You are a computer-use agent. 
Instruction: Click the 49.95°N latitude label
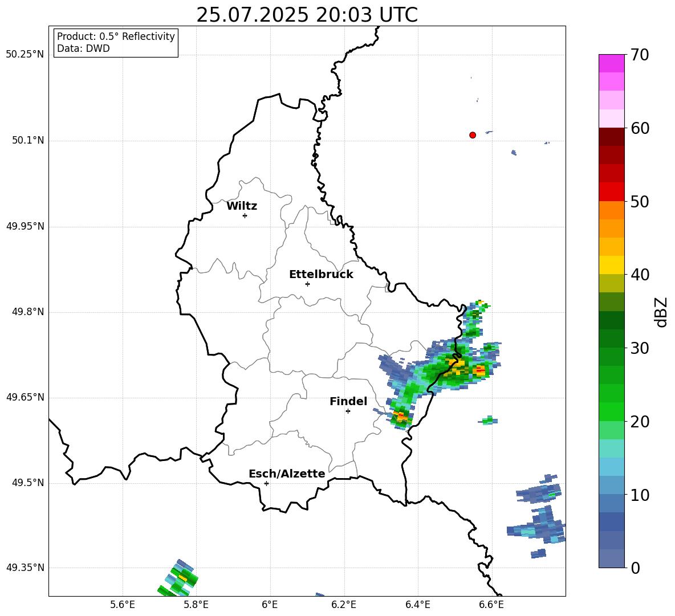pos(25,226)
